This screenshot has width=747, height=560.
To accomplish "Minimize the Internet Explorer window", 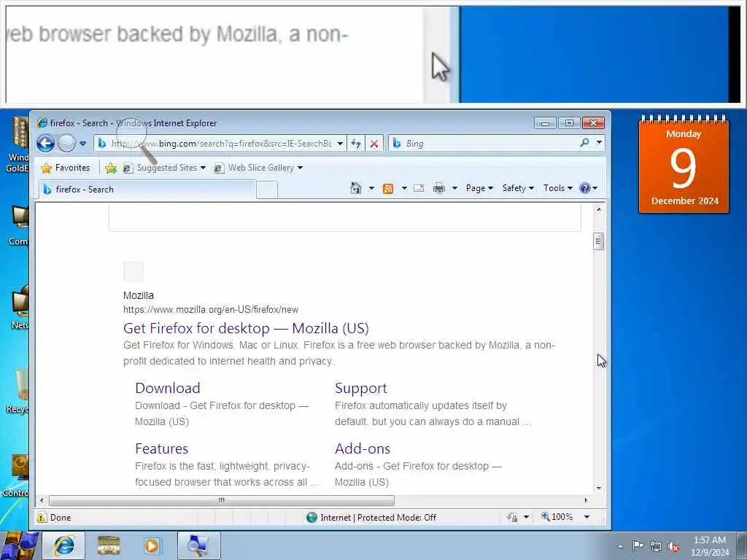I will (x=545, y=123).
